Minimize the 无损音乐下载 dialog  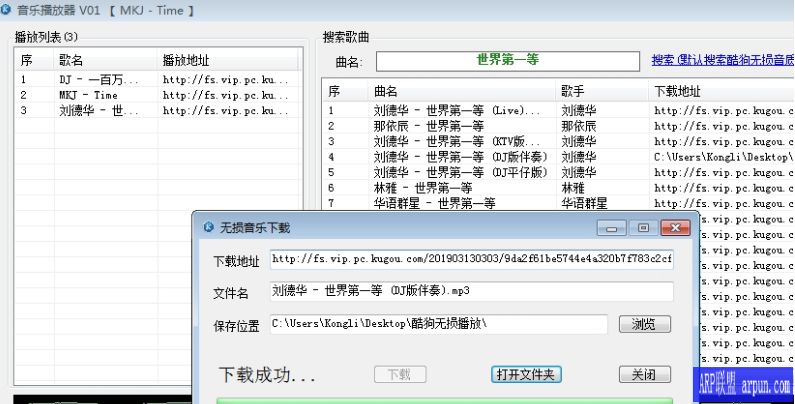click(x=611, y=228)
